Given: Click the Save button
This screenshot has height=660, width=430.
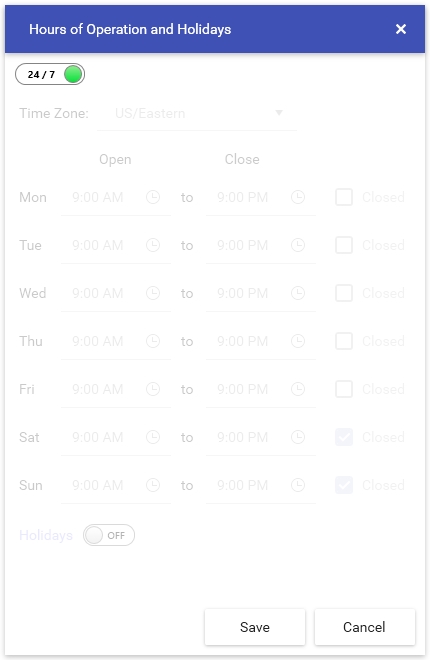Looking at the screenshot, I should pos(255,627).
